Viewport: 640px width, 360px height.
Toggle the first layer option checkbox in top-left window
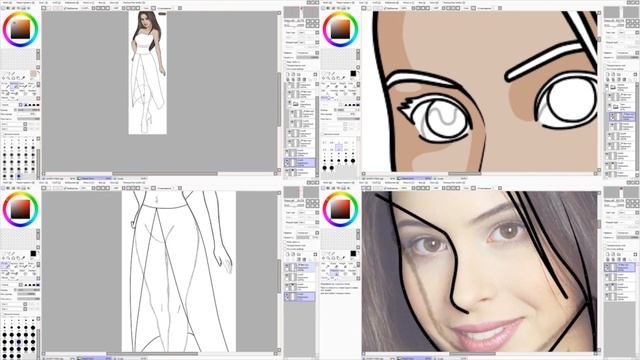pos(285,62)
